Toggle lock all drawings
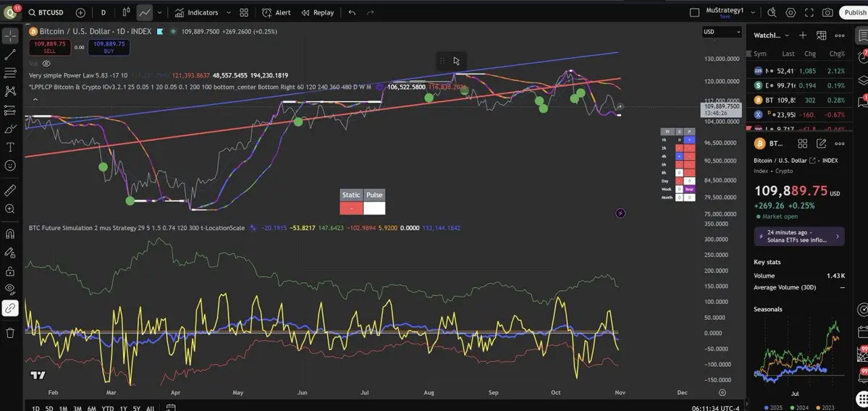The image size is (868, 411). tap(10, 271)
